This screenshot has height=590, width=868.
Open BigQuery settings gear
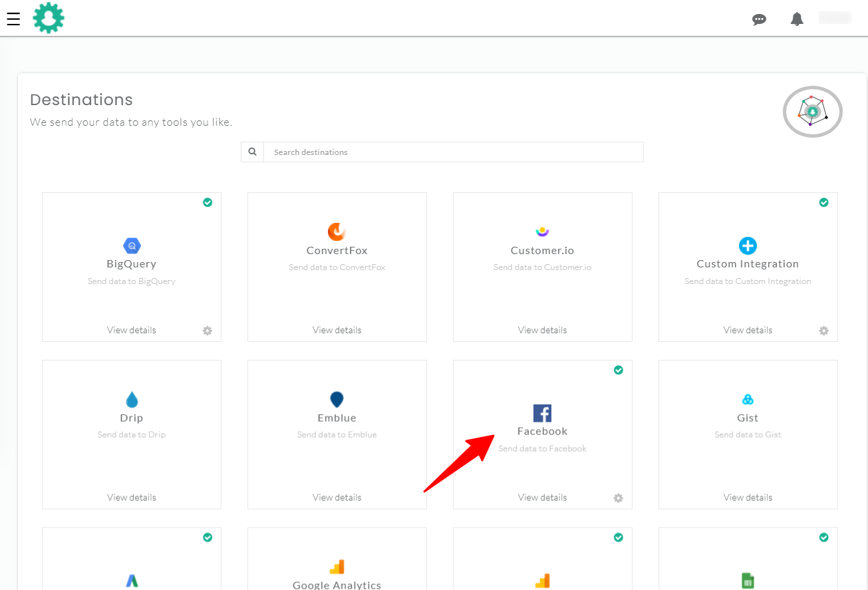coord(208,331)
